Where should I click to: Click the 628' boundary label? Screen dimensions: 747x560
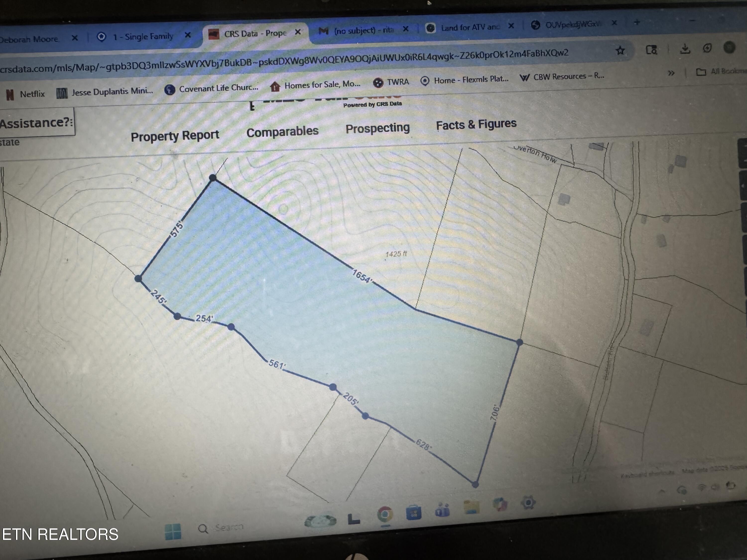pyautogui.click(x=423, y=445)
